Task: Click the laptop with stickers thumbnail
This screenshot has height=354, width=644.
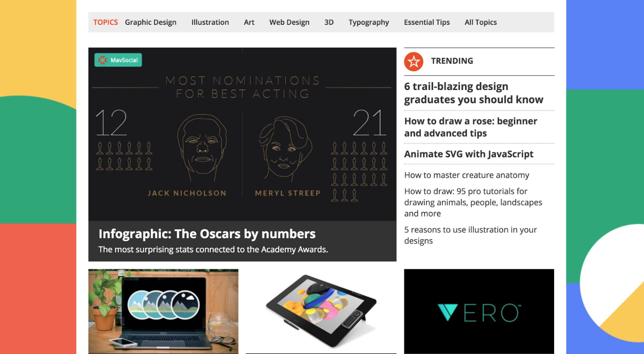Action: [163, 311]
